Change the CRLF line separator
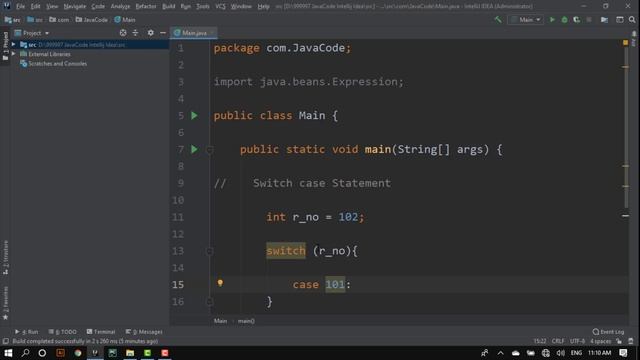Screen dimensions: 640x360 558,341
